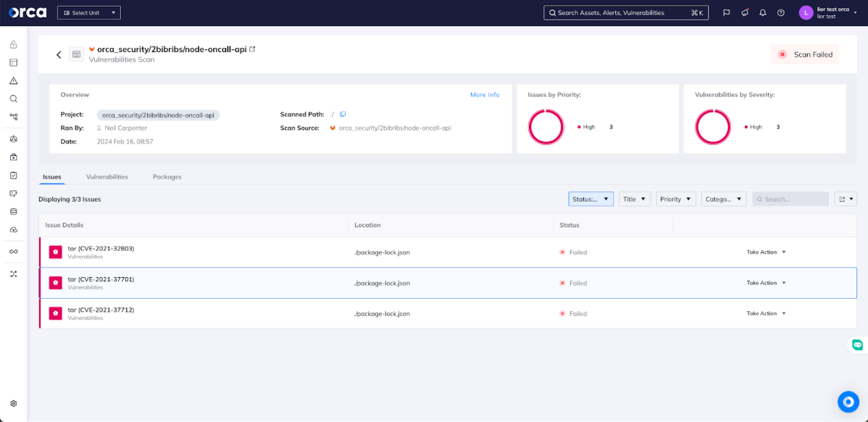Open the dashboard layout icon in sidebar
This screenshot has height=422, width=868.
click(13, 62)
